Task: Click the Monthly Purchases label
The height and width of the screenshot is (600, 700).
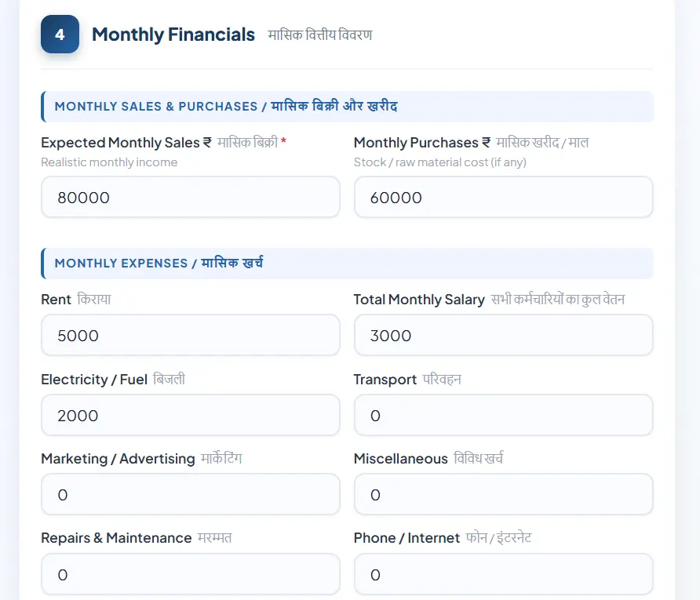Action: click(x=472, y=143)
